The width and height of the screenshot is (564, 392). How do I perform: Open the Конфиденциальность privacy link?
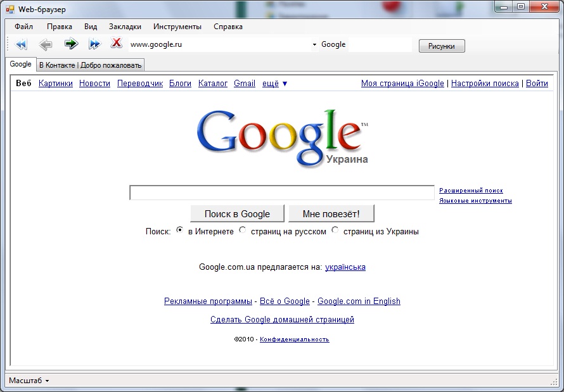(x=295, y=339)
